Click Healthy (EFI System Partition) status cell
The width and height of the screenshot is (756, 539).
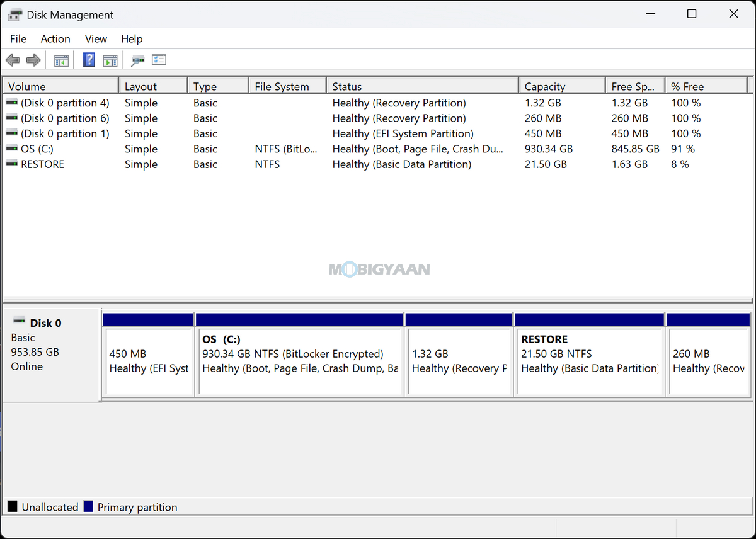click(x=403, y=133)
